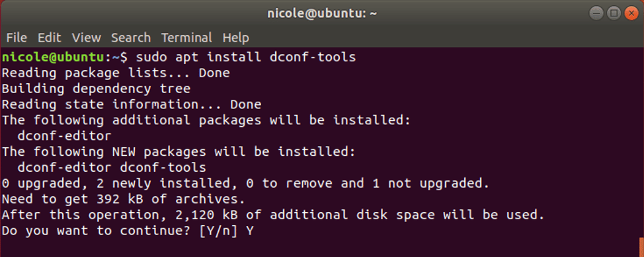The height and width of the screenshot is (257, 644).
Task: Click the 'Do you want to continue?' prompt line
Action: (128, 231)
